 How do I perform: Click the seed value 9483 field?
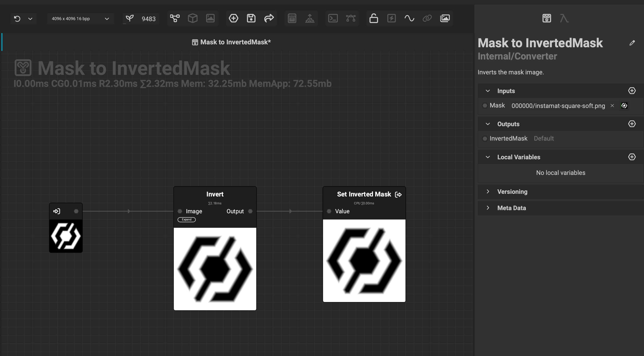[x=149, y=19]
